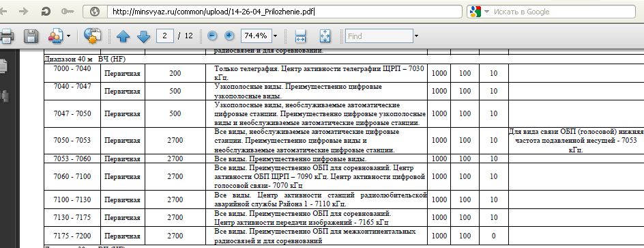Screen dimensions: 644x248
Task: Expand the Find options dropdown arrow
Action: [416, 36]
